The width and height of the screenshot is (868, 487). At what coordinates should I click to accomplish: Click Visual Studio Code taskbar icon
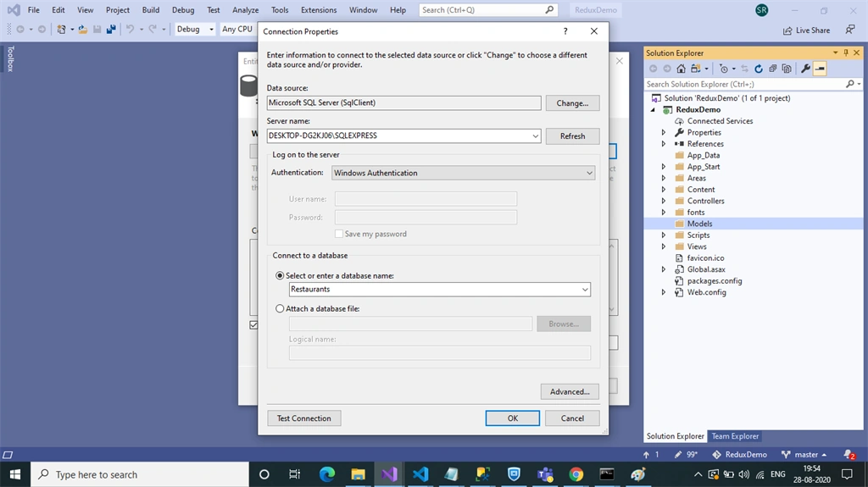pos(420,474)
